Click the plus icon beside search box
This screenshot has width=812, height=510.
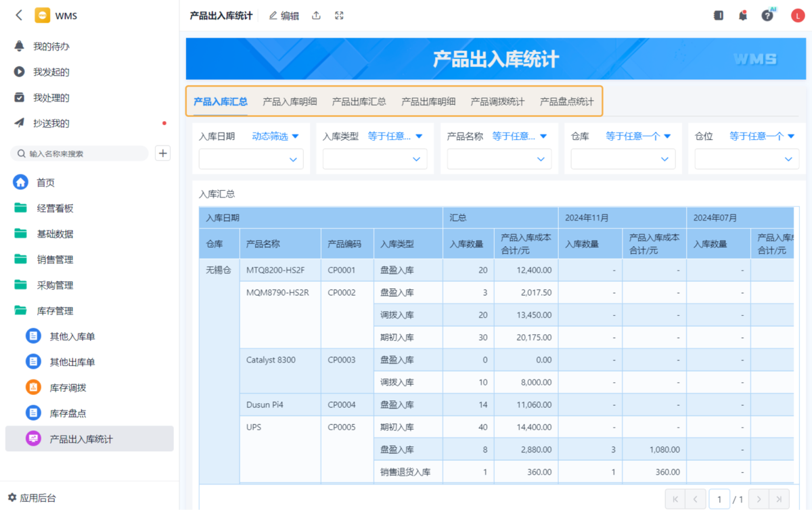coord(163,153)
